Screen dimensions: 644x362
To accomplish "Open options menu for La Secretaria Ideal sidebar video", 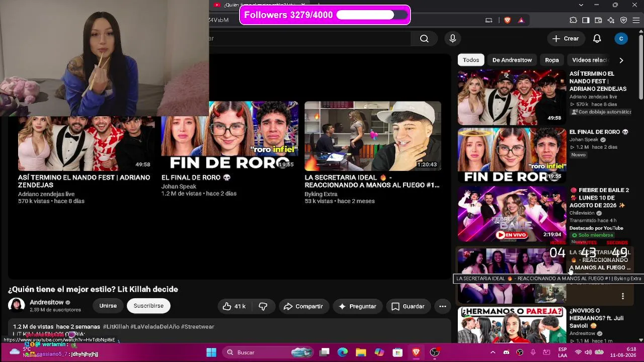I will pos(623,296).
